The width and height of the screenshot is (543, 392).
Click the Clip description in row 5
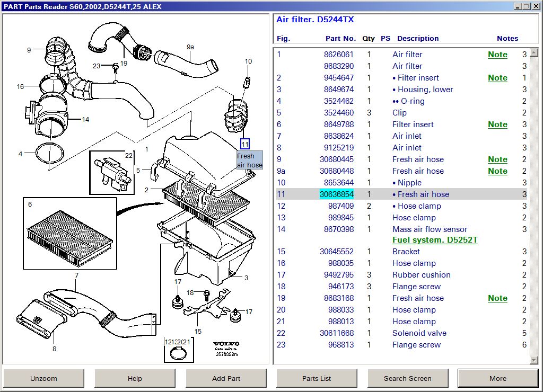coord(399,113)
